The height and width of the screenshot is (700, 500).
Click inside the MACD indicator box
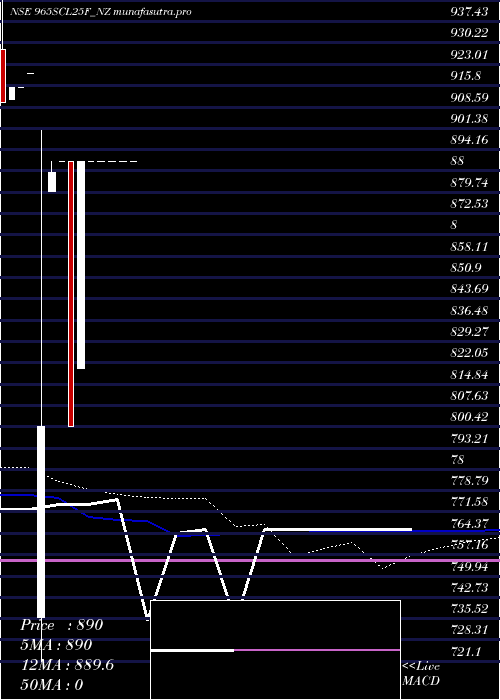tap(275, 650)
